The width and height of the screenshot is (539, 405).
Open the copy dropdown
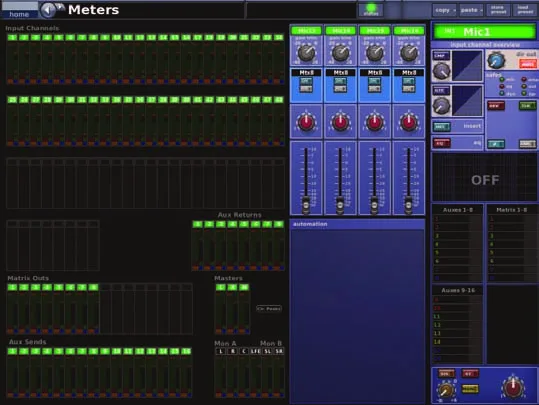444,10
